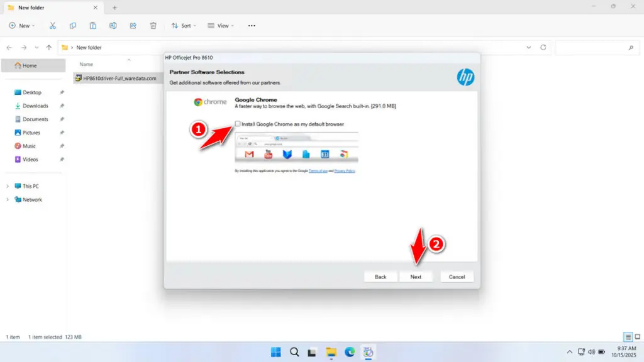Click the Next button in the HP installer
The width and height of the screenshot is (644, 362).
416,276
